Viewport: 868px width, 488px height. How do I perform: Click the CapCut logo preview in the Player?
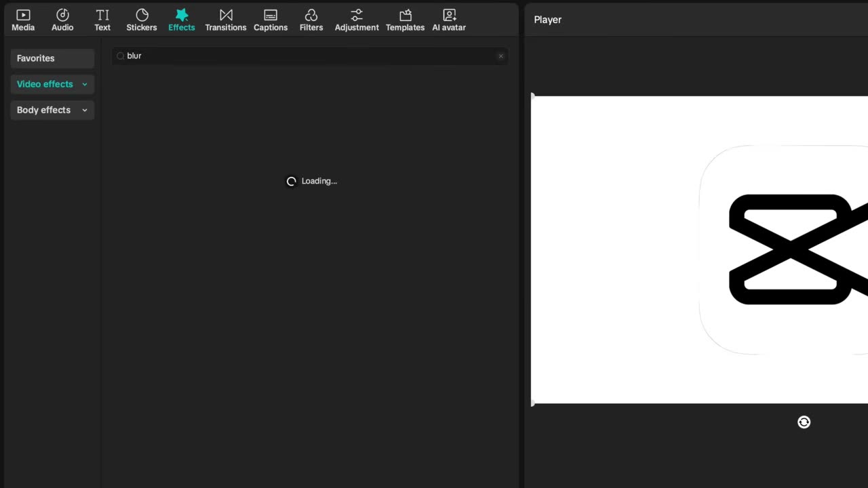pos(783,249)
